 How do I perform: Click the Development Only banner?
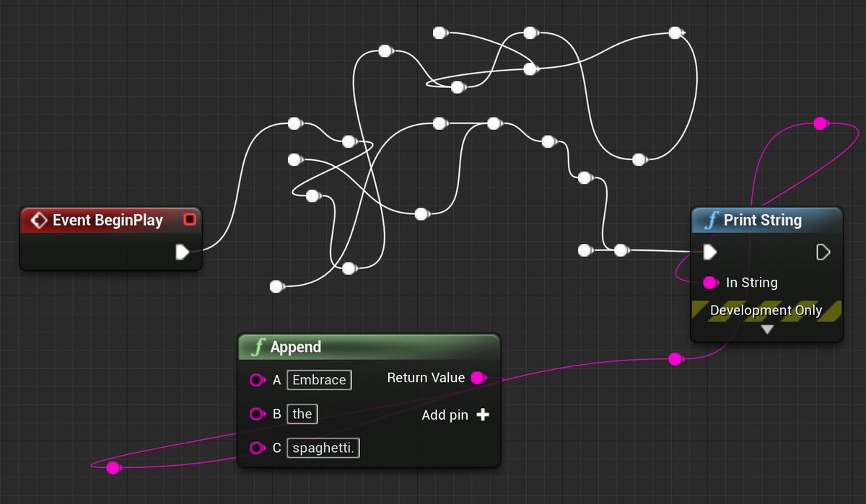tap(766, 310)
